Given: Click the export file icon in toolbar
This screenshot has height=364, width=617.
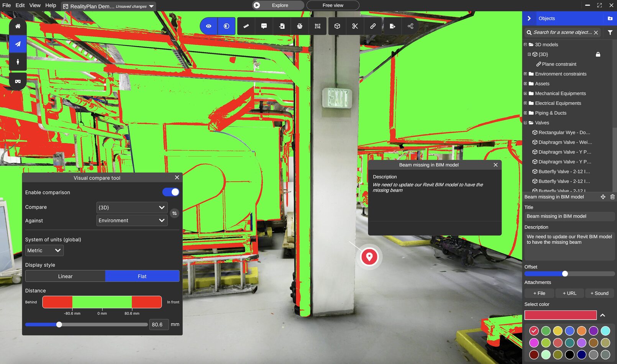Looking at the screenshot, I should 392,26.
